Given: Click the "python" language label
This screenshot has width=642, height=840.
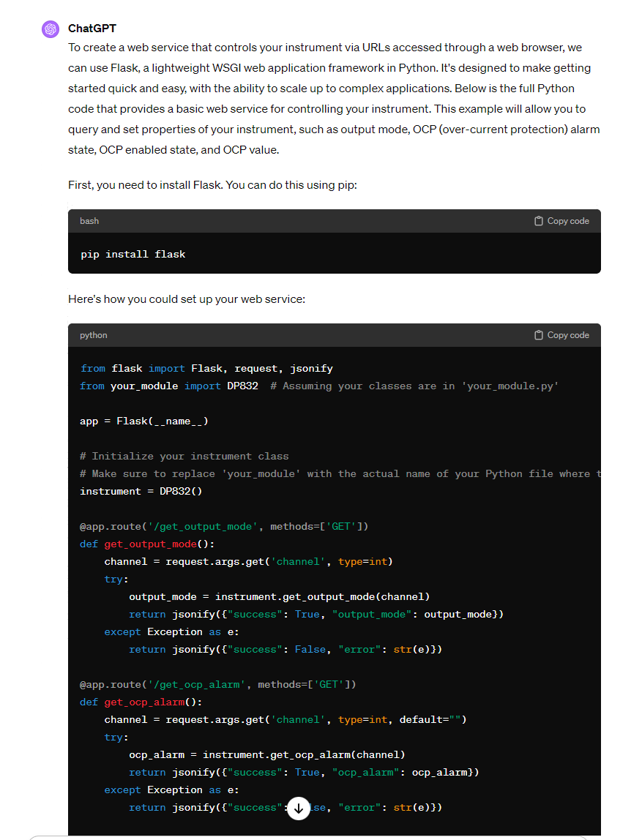Looking at the screenshot, I should 94,335.
